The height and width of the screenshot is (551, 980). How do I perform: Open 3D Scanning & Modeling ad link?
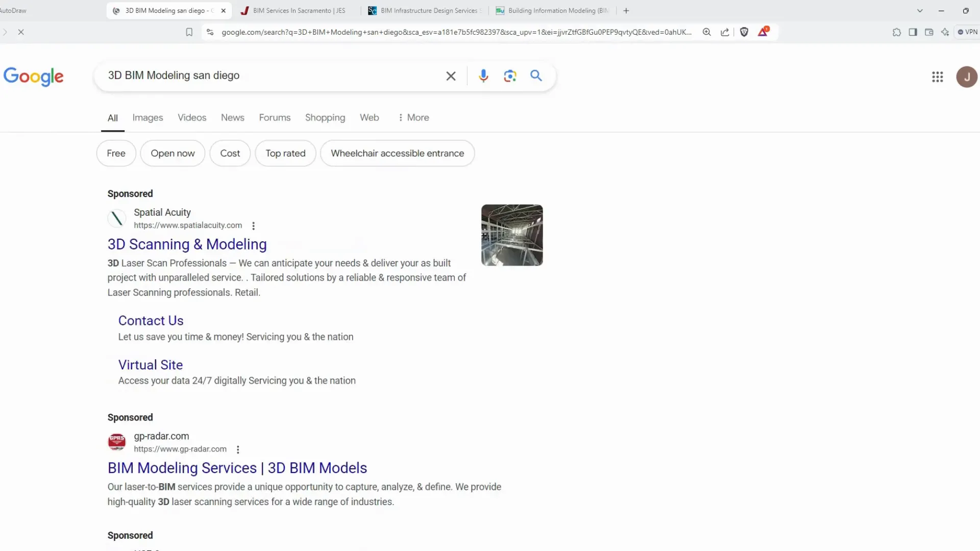(187, 244)
